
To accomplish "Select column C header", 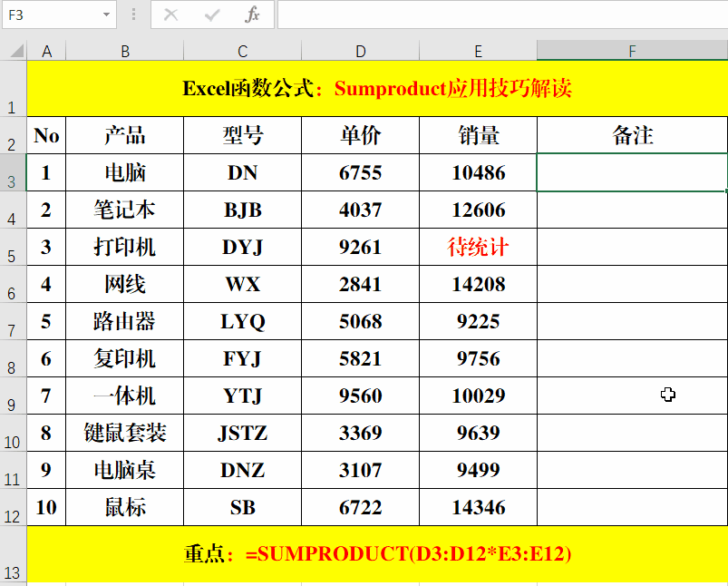I will tap(242, 51).
